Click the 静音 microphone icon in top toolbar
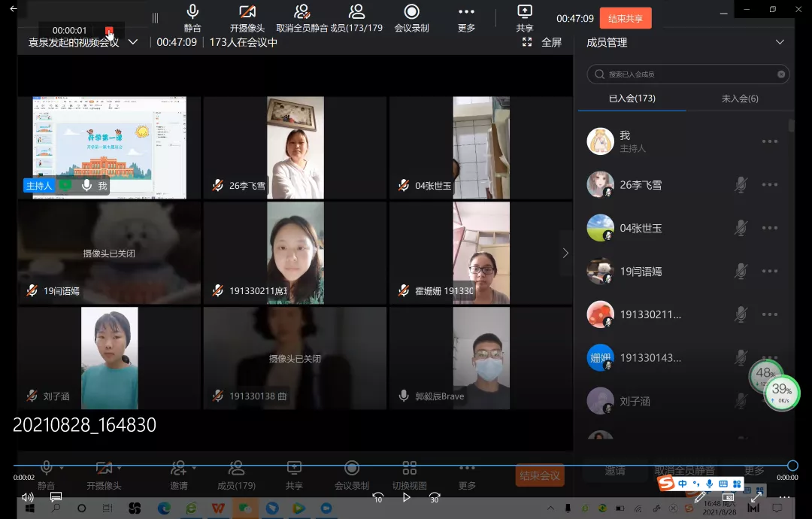 192,12
